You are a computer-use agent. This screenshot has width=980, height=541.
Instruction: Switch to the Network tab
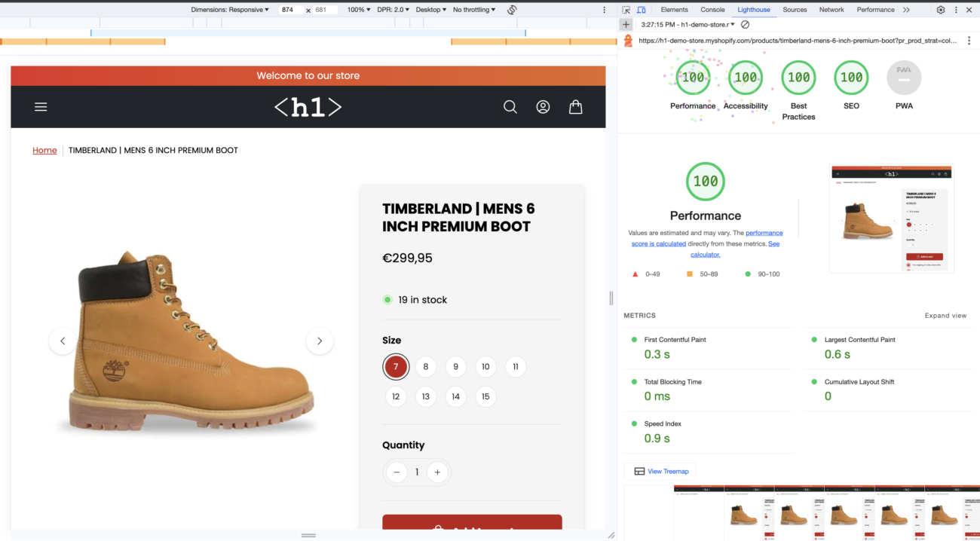831,10
